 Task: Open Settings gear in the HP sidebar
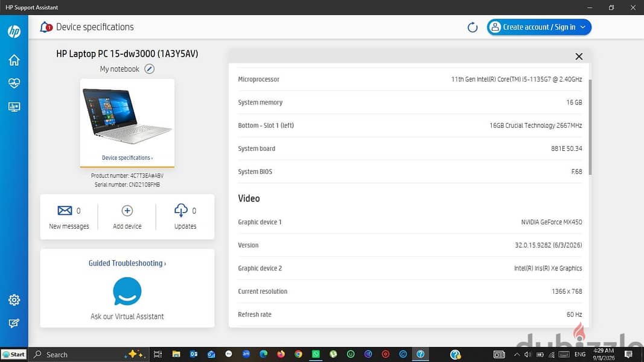point(14,300)
